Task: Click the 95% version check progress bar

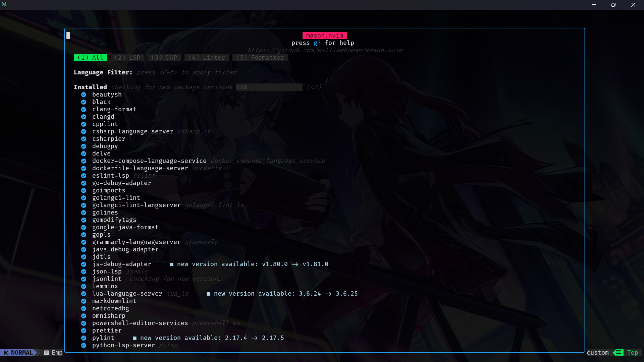Action: 269,87
